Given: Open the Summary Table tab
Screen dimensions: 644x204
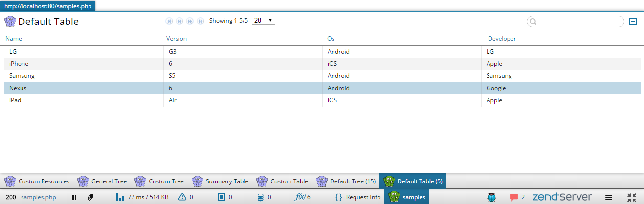Looking at the screenshot, I should pyautogui.click(x=220, y=181).
